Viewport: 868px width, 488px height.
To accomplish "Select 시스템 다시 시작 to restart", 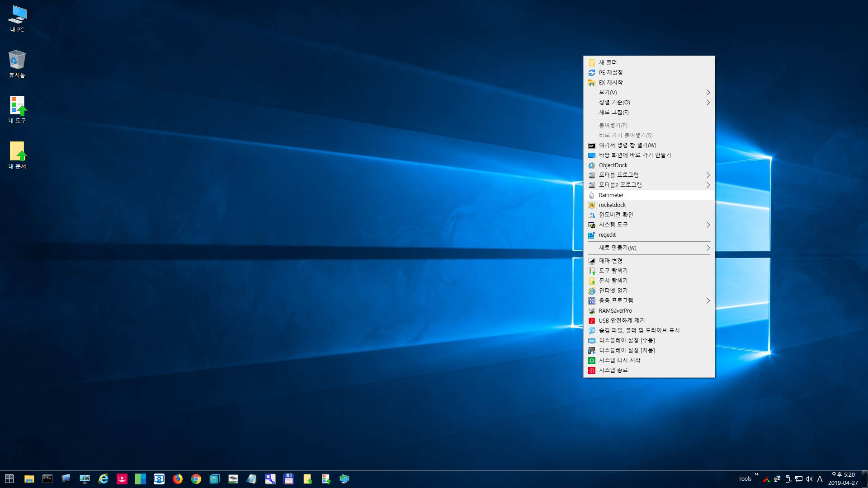I will (649, 360).
